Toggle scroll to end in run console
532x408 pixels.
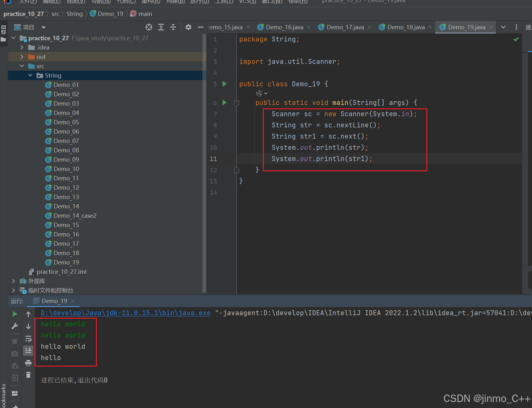point(28,350)
